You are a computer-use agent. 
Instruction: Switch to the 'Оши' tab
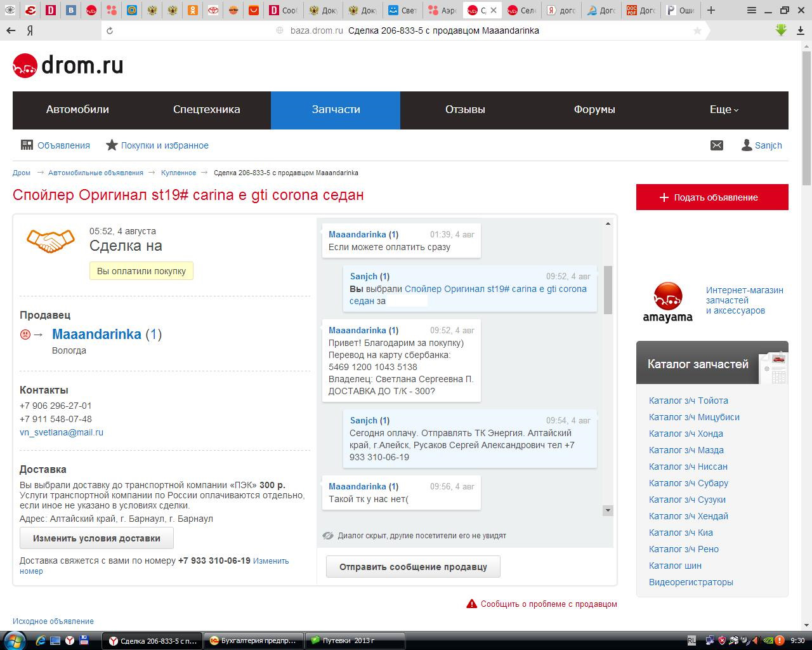680,10
